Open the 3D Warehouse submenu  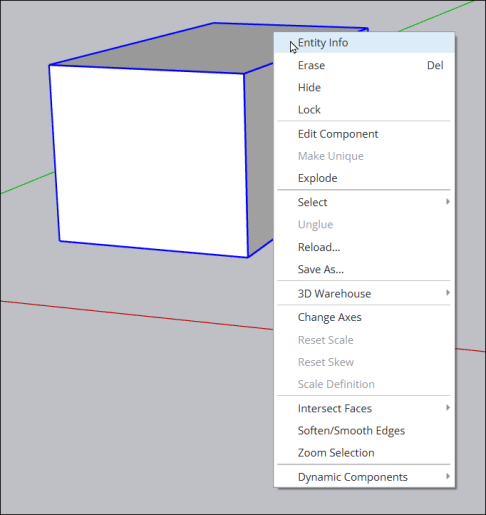pos(364,293)
